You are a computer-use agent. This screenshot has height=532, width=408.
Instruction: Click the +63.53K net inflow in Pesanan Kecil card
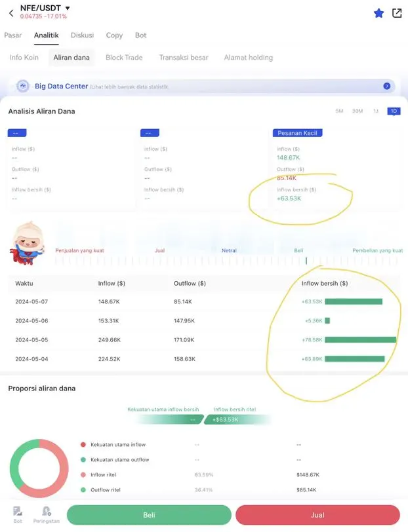[x=289, y=199]
